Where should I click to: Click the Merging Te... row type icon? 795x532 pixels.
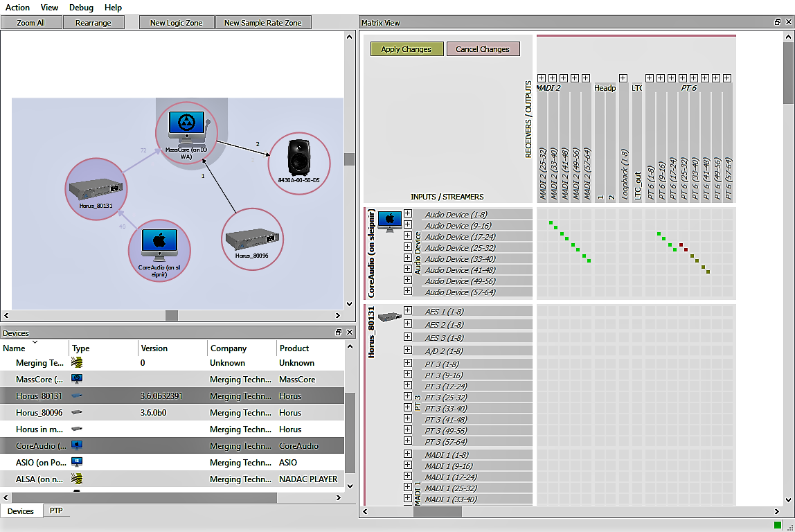(x=77, y=362)
